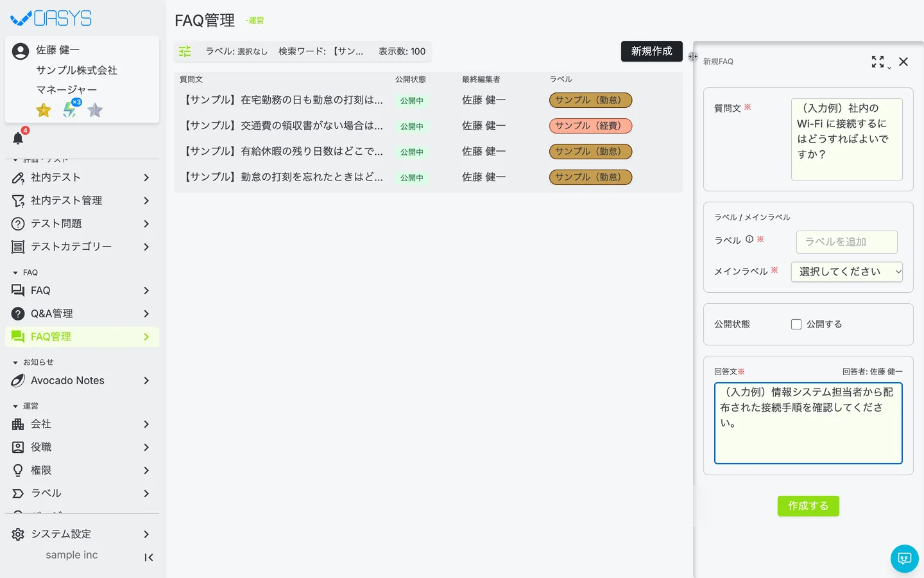
Task: Click the OASYS logo
Action: coord(51,19)
